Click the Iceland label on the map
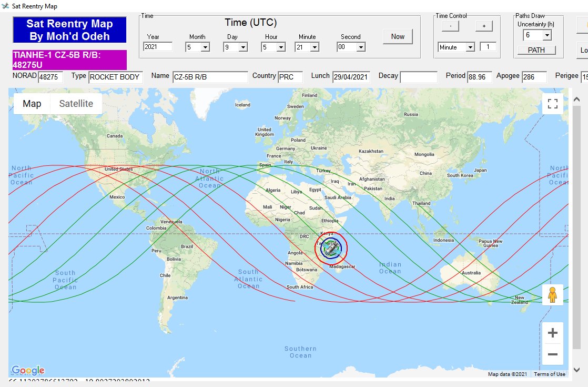Image resolution: width=588 pixels, height=387 pixels. pyautogui.click(x=242, y=105)
